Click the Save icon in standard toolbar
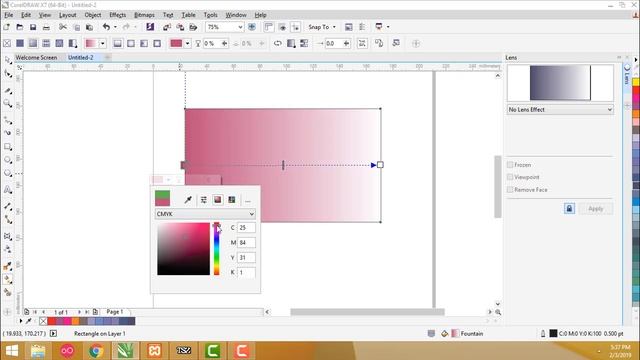 (x=33, y=27)
